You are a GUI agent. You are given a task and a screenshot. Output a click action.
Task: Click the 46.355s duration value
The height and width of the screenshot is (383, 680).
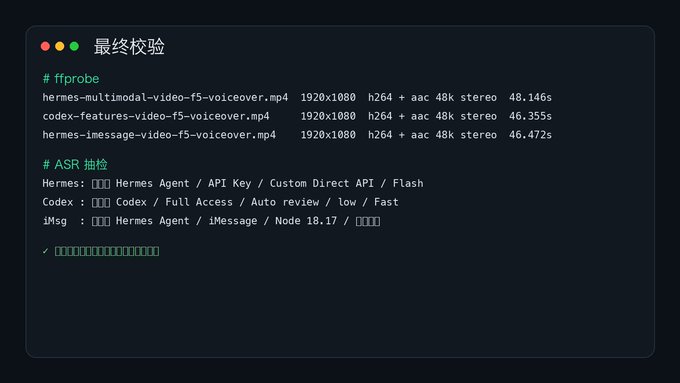[530, 116]
